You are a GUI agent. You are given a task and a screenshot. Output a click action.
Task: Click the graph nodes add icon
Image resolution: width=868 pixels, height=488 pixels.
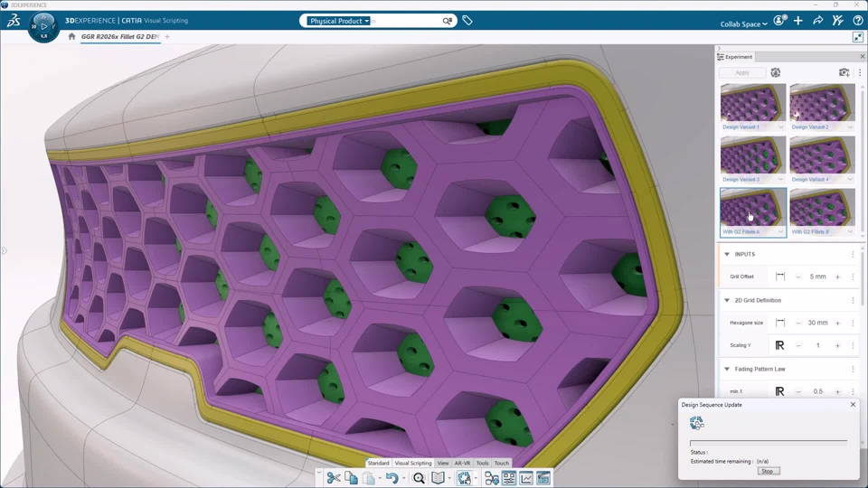pyautogui.click(x=491, y=477)
